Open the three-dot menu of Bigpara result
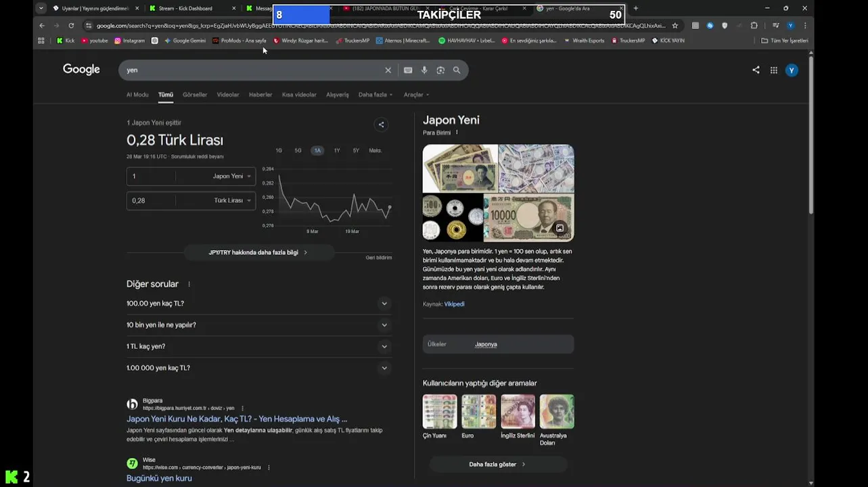Screen dimensions: 868x487 [242, 409]
